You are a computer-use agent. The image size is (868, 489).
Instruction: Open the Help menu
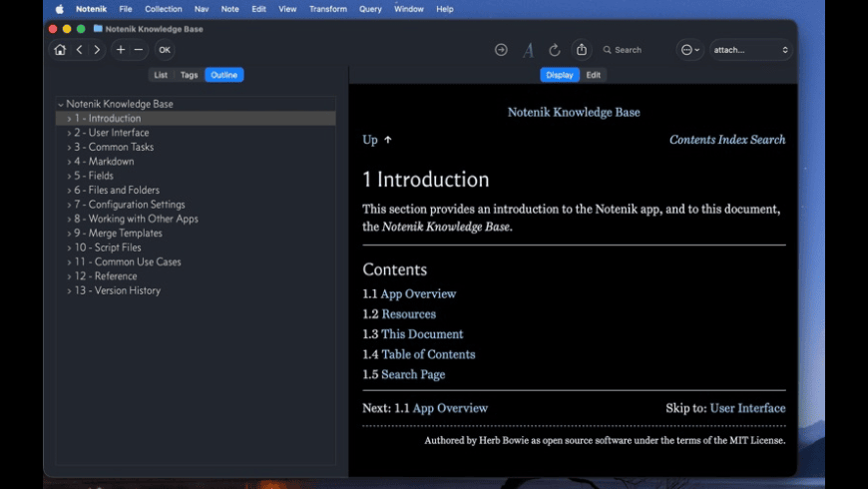click(x=445, y=9)
